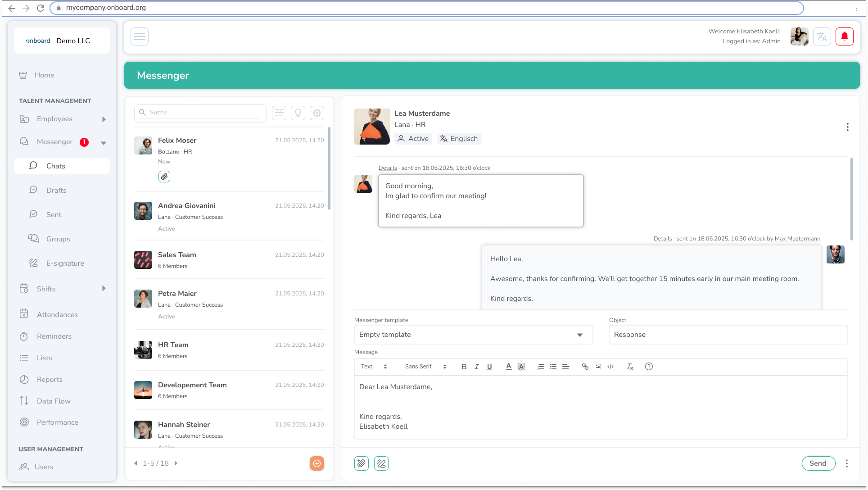Open the Messenger template dropdown
This screenshot has width=868, height=490.
[473, 335]
